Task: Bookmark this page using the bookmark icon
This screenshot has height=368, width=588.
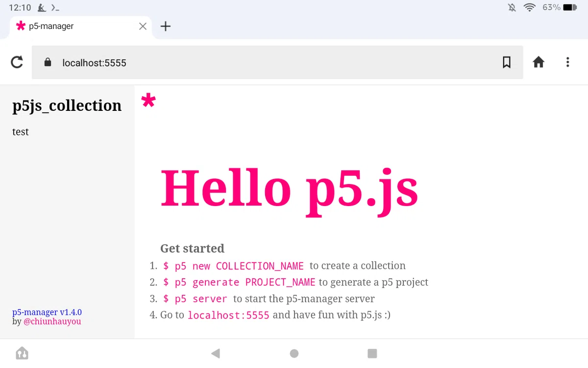Action: point(507,62)
